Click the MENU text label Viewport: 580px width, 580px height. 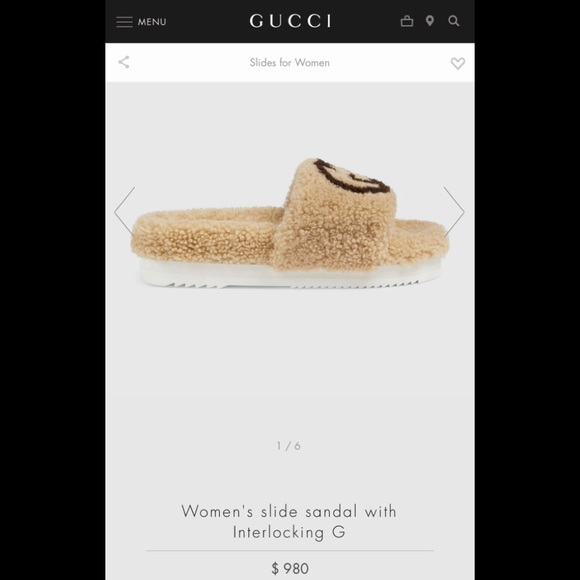click(152, 22)
